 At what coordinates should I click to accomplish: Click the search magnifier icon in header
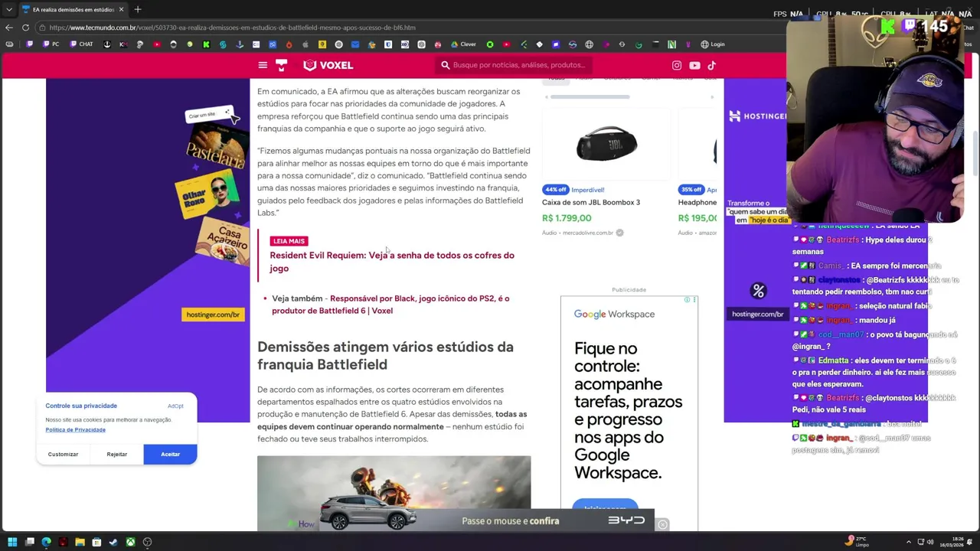446,65
